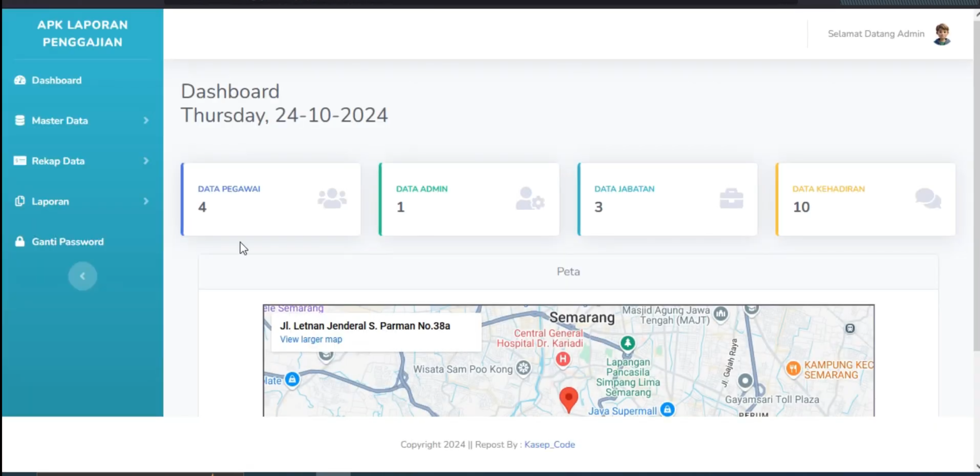Click the Jl. Letnan Jenderal S. Parman address

[365, 326]
